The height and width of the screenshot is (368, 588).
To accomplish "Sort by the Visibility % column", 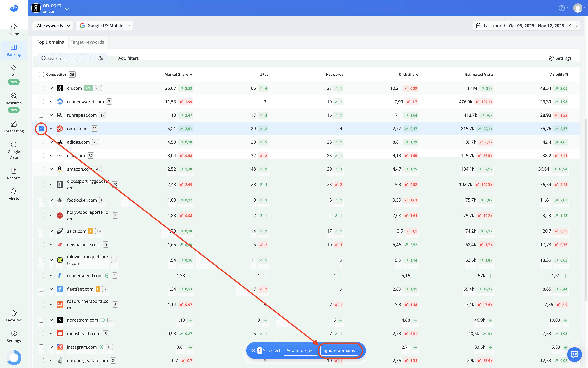I will coord(559,74).
